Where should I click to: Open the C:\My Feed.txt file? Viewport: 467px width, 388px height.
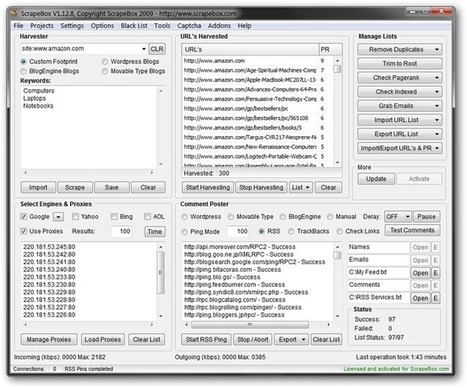420,273
